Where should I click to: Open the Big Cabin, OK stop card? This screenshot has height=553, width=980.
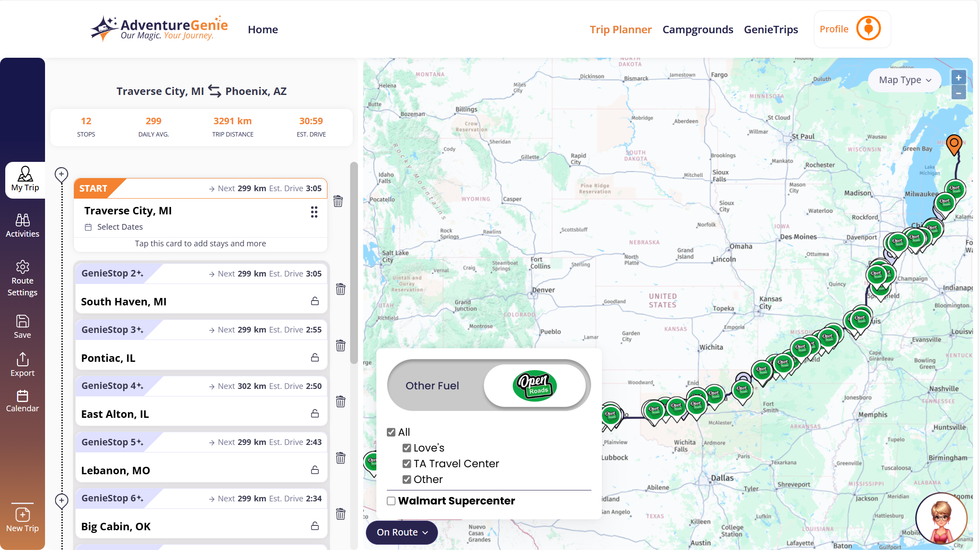tap(201, 513)
